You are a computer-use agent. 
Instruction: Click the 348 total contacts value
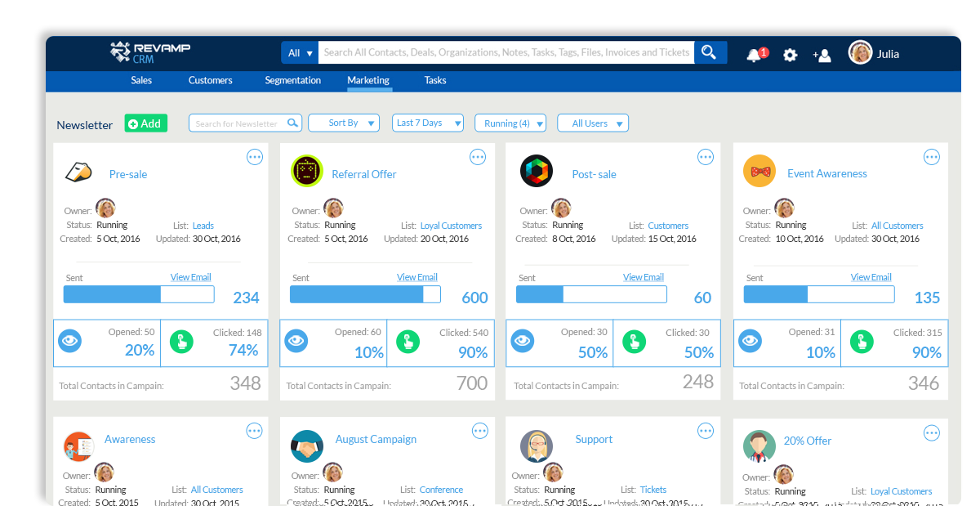coord(245,383)
